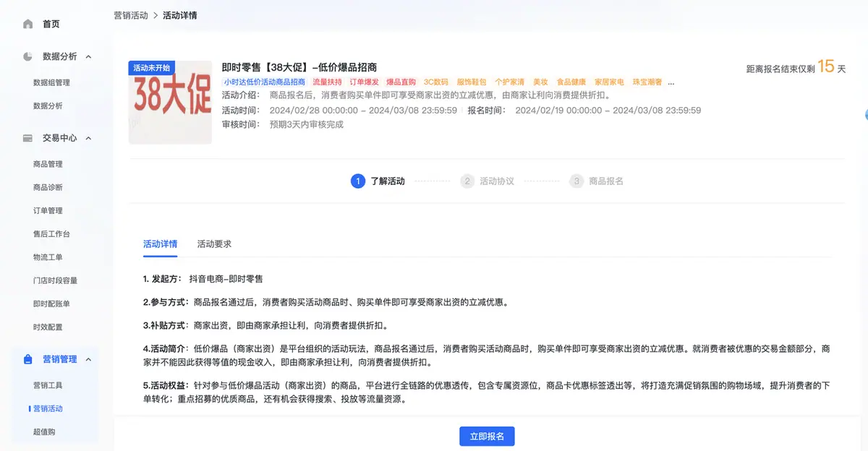The width and height of the screenshot is (868, 451).
Task: Click the 订单爆发 tag
Action: (x=364, y=82)
